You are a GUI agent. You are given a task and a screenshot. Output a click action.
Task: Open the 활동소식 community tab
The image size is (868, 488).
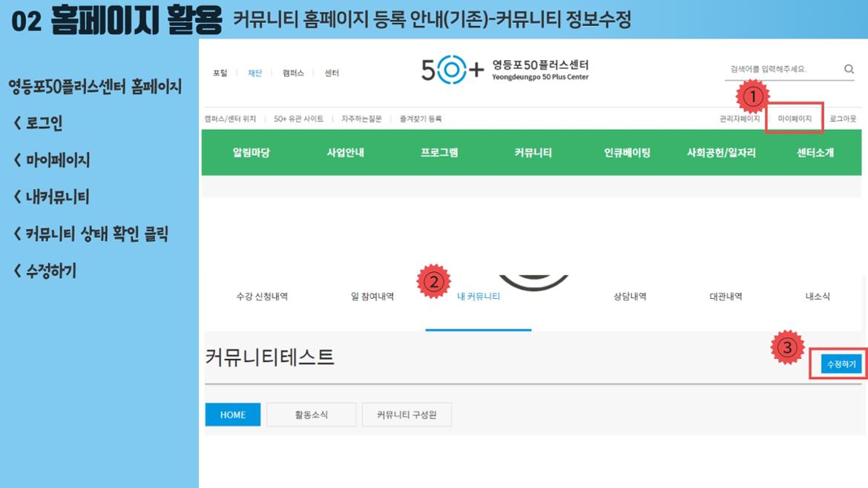pyautogui.click(x=312, y=415)
